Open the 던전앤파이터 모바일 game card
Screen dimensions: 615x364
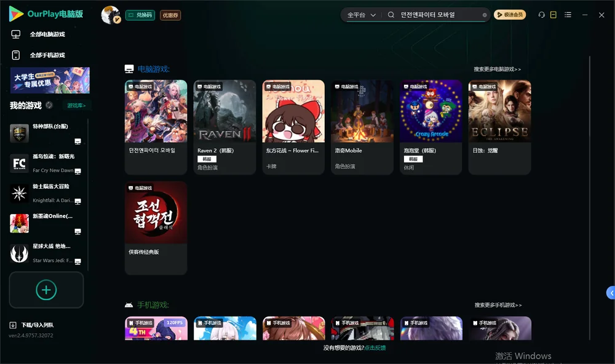click(x=156, y=127)
